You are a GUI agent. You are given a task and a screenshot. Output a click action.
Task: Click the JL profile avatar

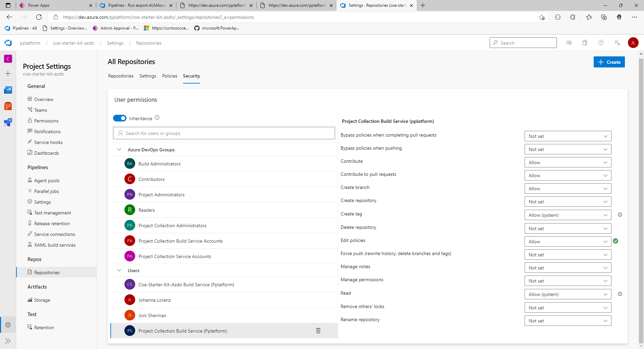coord(633,43)
